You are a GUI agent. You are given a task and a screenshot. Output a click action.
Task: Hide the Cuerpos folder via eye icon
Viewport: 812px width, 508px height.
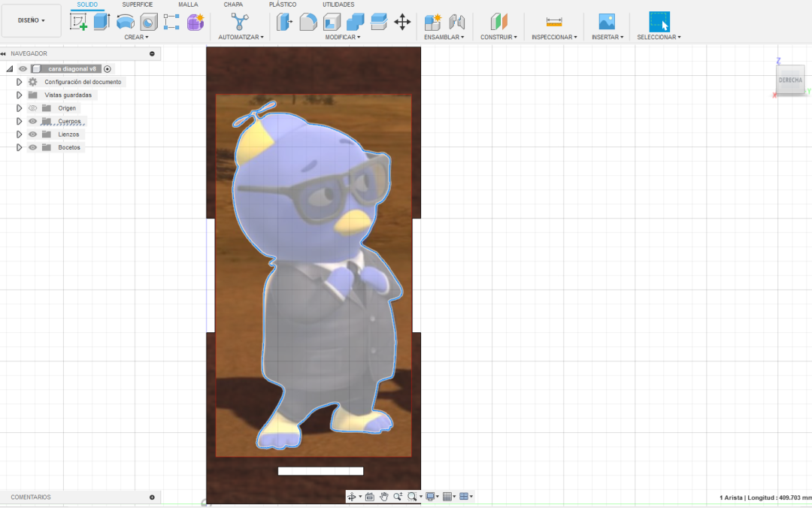32,121
